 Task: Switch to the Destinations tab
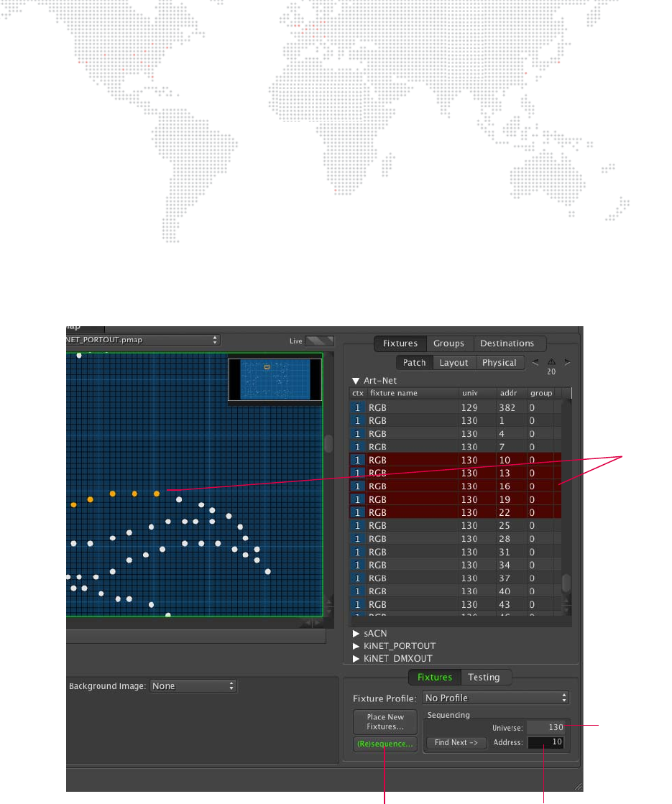[x=507, y=343]
